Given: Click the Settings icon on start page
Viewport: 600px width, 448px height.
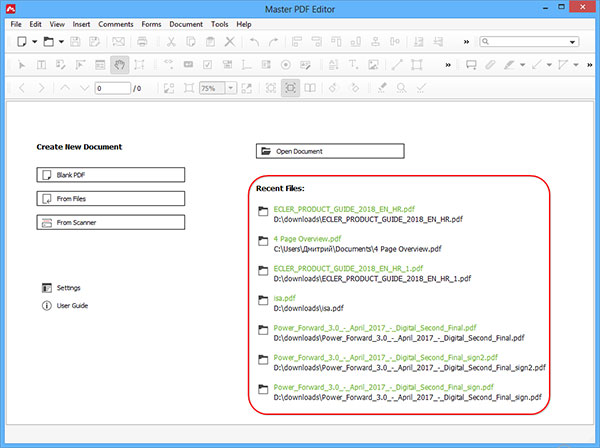Looking at the screenshot, I should point(46,288).
